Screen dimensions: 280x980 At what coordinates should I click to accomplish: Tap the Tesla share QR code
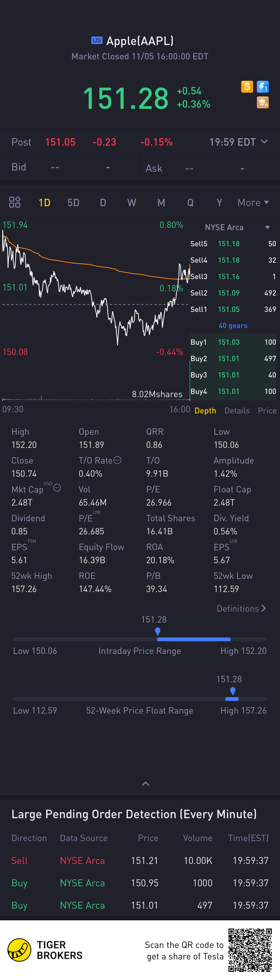[x=250, y=950]
